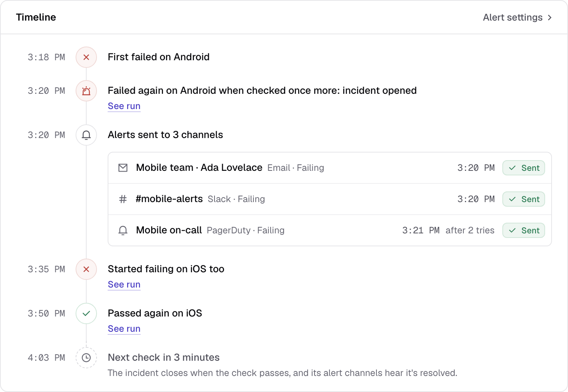This screenshot has width=568, height=392.
Task: Click the 3:35 PM timestamp
Action: coord(47,269)
